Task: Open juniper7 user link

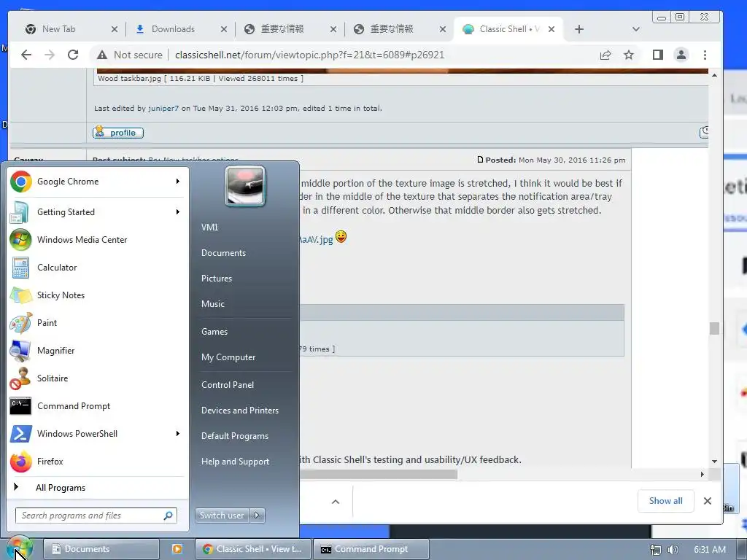Action: [163, 108]
